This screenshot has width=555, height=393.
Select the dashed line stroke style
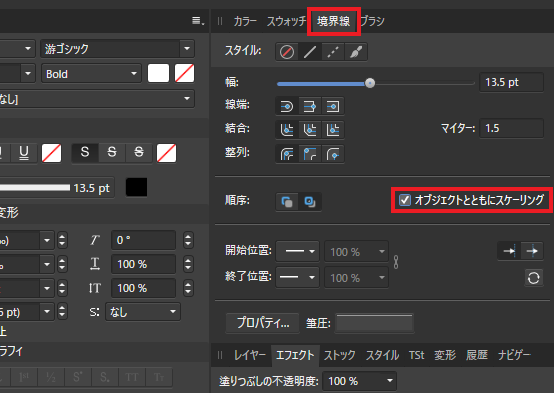[333, 52]
